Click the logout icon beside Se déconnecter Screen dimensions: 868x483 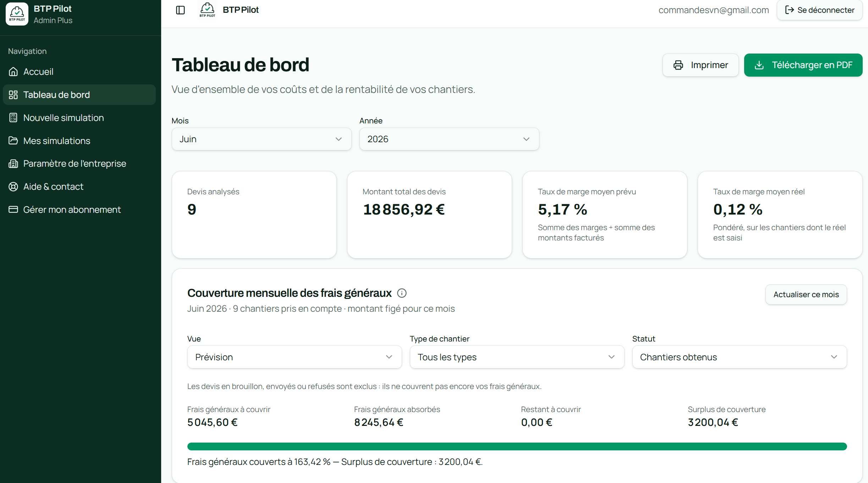[x=789, y=10]
